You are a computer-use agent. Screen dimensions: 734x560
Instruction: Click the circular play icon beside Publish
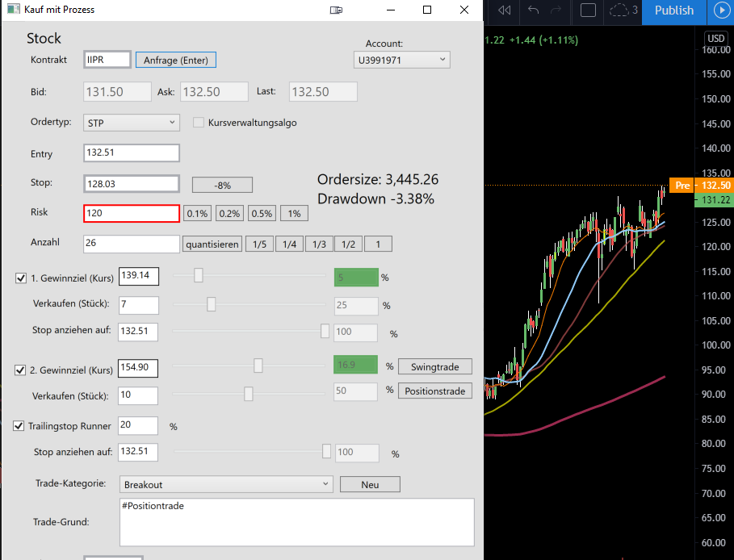click(x=721, y=10)
